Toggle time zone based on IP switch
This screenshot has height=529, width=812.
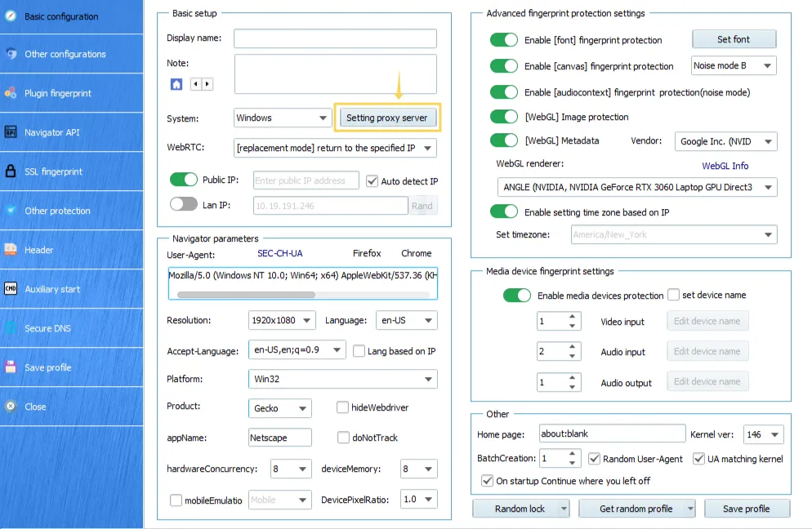coord(503,211)
